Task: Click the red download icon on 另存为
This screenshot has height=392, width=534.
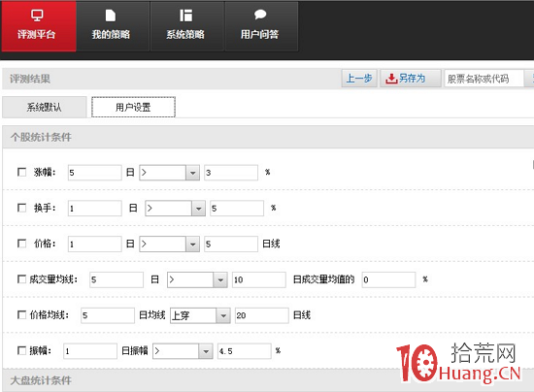Action: pyautogui.click(x=391, y=79)
